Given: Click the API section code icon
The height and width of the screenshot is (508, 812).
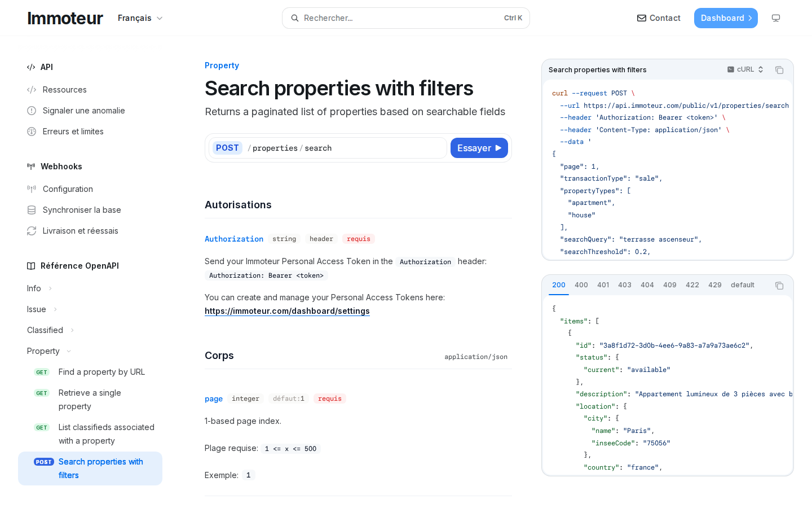Looking at the screenshot, I should tap(31, 67).
